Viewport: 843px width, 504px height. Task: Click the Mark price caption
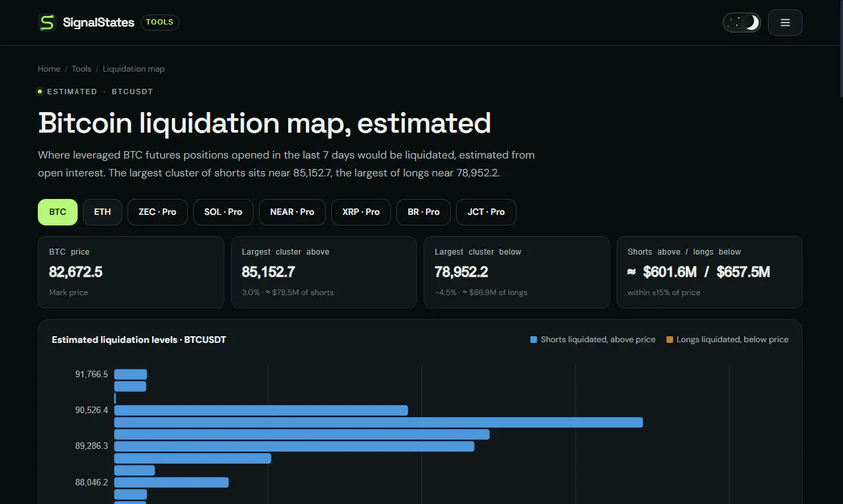pyautogui.click(x=68, y=292)
